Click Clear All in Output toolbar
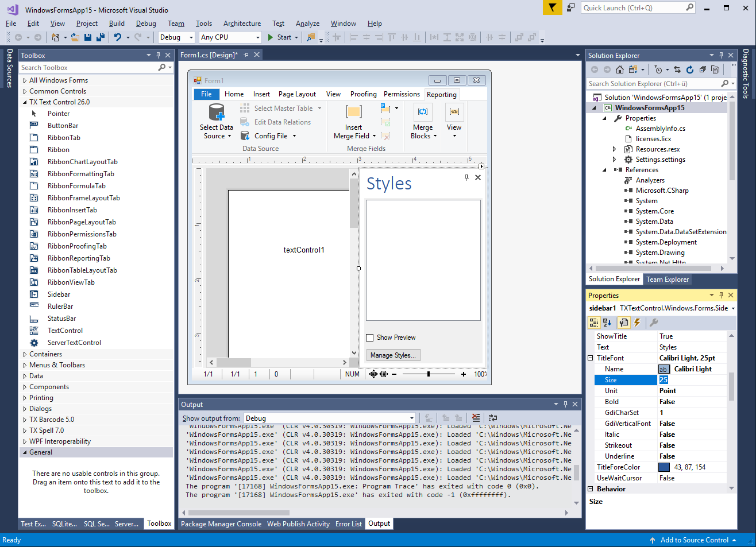This screenshot has width=756, height=547. tap(475, 418)
